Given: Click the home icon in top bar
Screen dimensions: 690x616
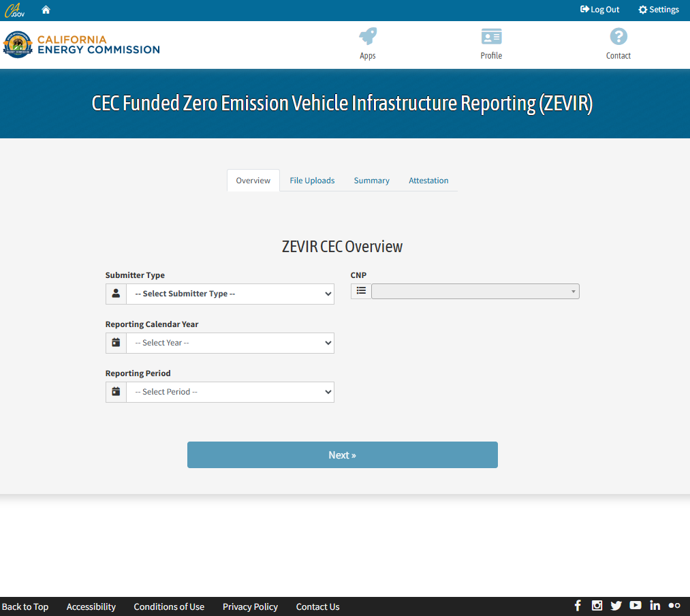Looking at the screenshot, I should point(45,10).
